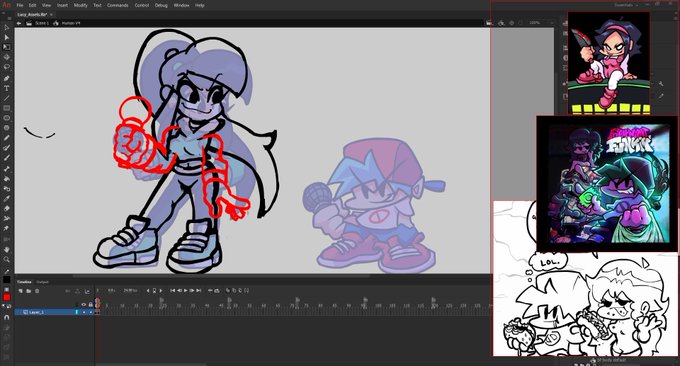Select the Hand tool
Screen dimensions: 680x366
point(7,249)
